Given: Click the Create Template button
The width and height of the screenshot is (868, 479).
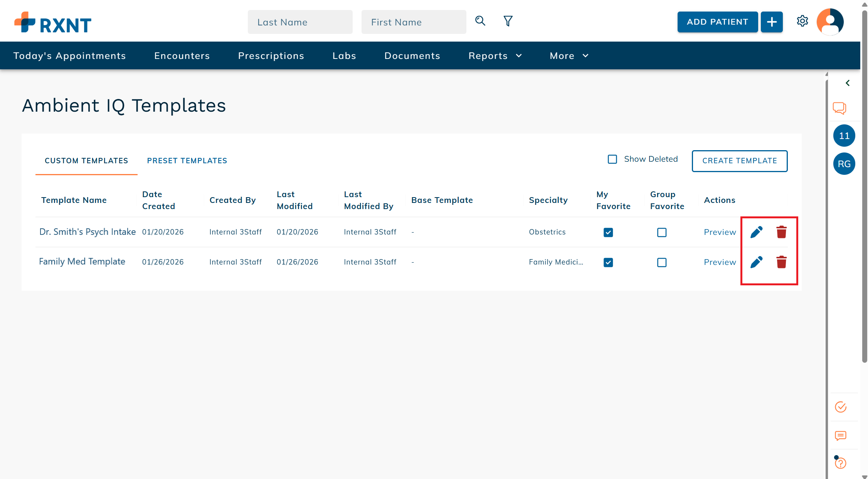Looking at the screenshot, I should [x=739, y=161].
